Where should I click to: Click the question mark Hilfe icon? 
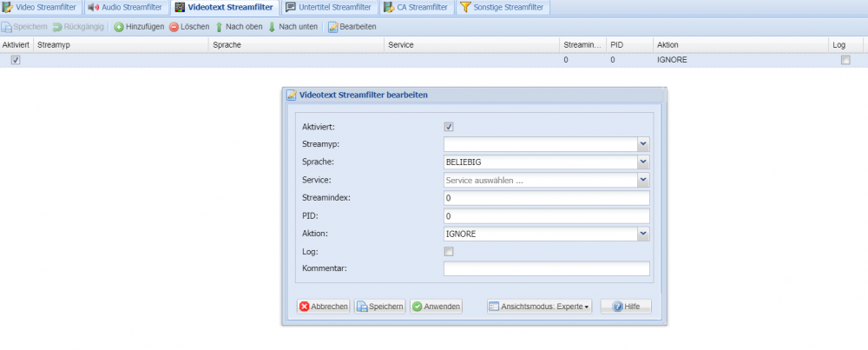618,307
